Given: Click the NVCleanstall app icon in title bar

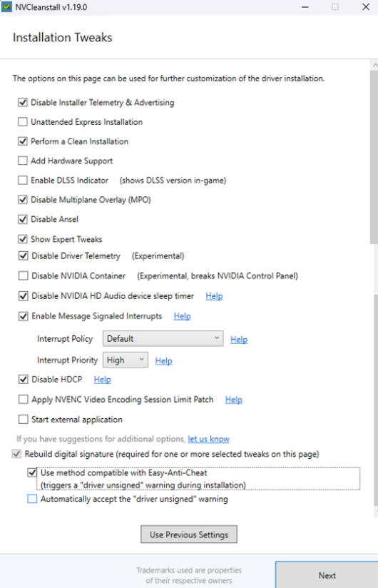Looking at the screenshot, I should pyautogui.click(x=6, y=6).
